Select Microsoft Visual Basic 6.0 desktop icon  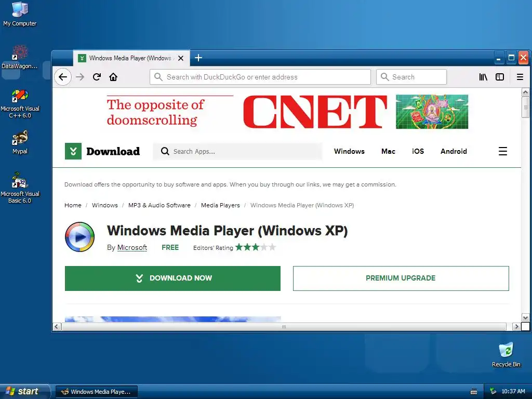pos(20,188)
